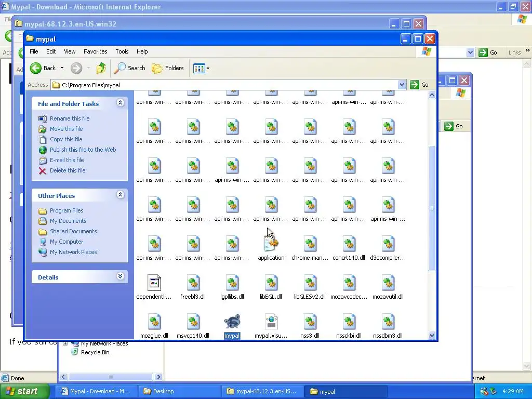Collapse File and Folder Tasks panel
532x399 pixels.
pos(120,103)
